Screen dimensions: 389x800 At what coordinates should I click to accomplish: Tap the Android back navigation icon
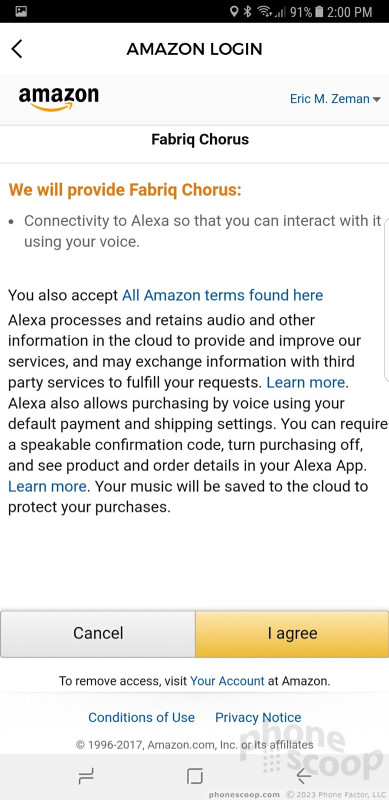(x=303, y=777)
